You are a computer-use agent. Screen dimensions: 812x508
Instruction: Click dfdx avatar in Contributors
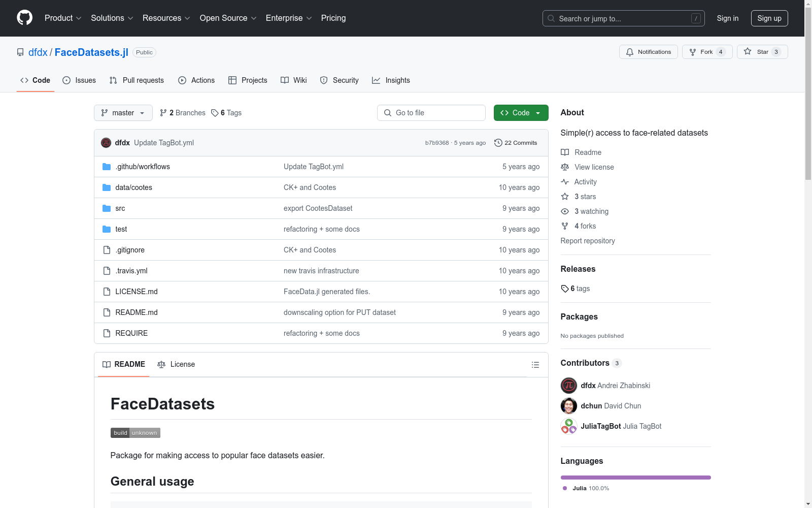[569, 386]
